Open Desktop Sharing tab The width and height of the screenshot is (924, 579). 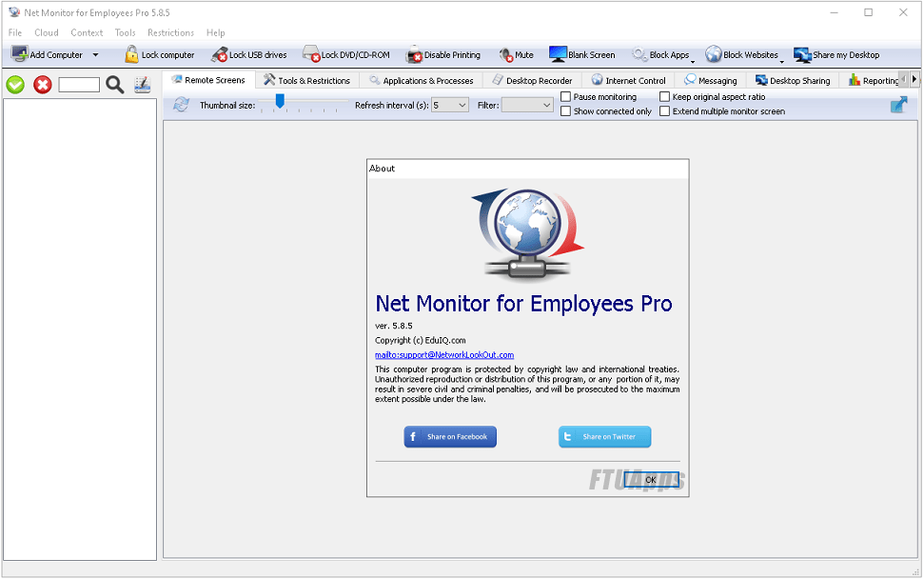point(794,80)
